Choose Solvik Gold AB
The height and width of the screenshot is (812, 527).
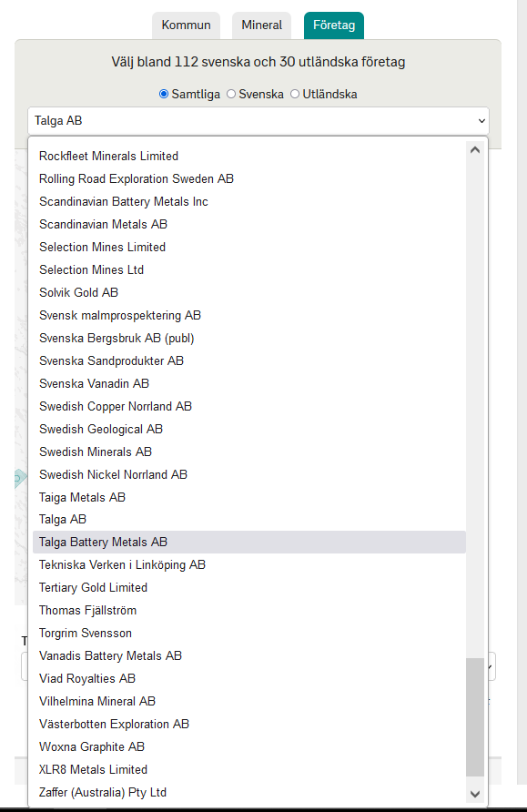tap(249, 292)
